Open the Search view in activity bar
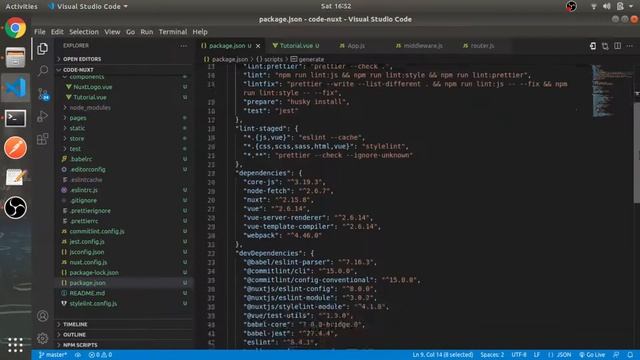 coord(42,71)
